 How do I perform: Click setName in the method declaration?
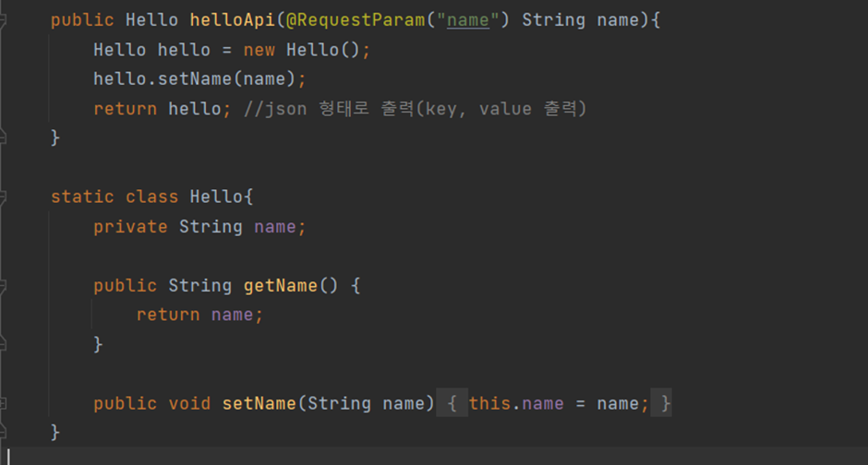click(x=259, y=403)
